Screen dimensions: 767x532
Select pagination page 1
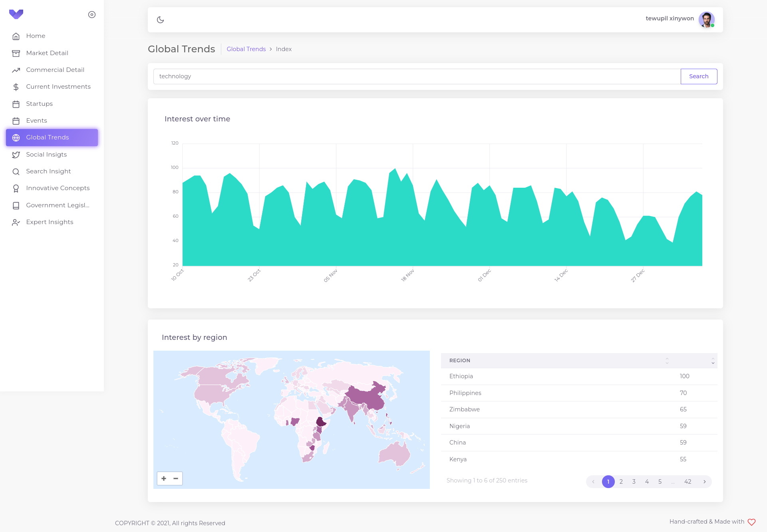click(x=608, y=482)
